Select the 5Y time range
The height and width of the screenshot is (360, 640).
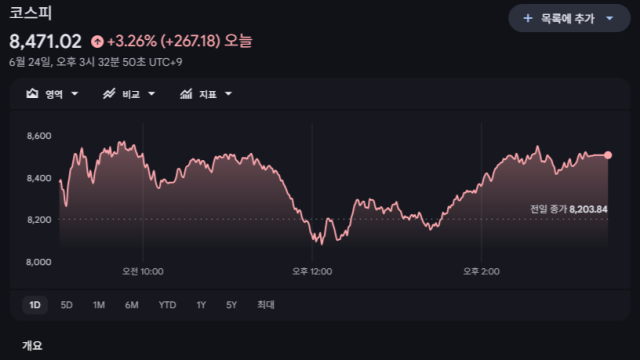click(x=231, y=305)
